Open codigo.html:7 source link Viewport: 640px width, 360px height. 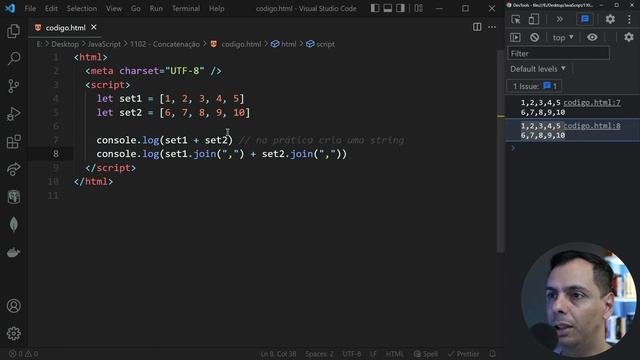tap(592, 102)
